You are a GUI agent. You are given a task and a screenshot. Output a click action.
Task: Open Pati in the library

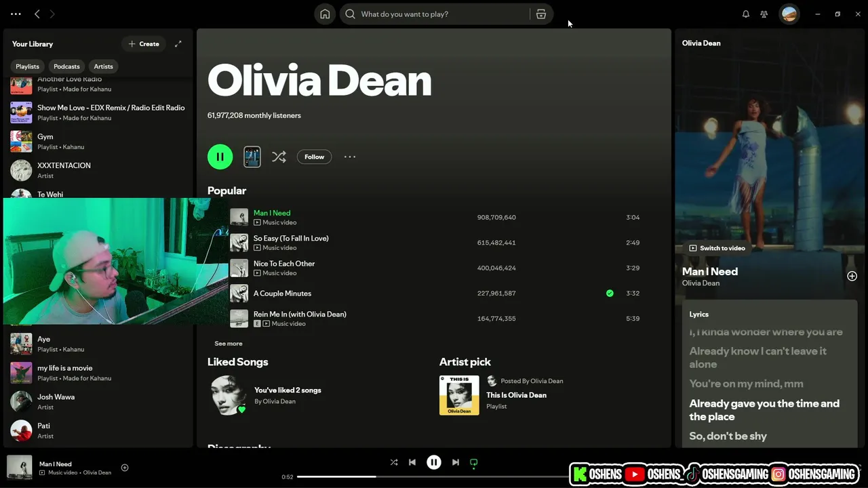pyautogui.click(x=98, y=430)
